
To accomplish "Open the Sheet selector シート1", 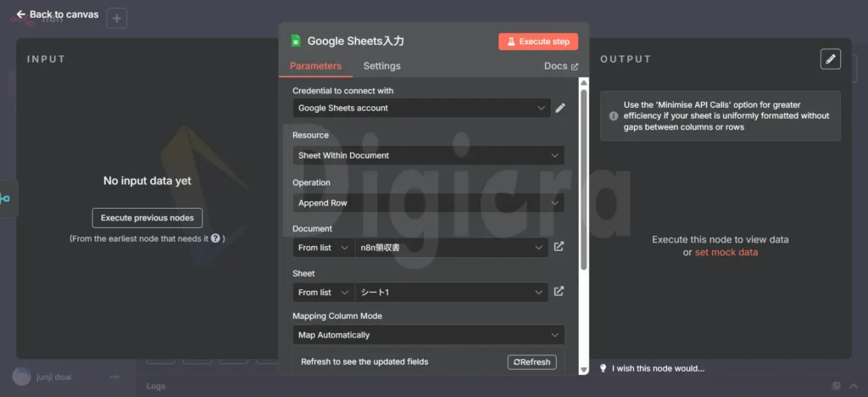I will (451, 293).
